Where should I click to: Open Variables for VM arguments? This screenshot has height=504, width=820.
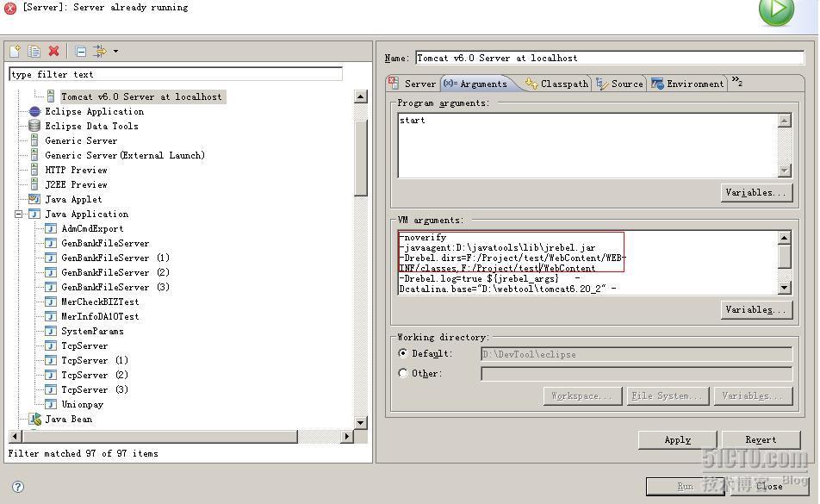point(756,309)
